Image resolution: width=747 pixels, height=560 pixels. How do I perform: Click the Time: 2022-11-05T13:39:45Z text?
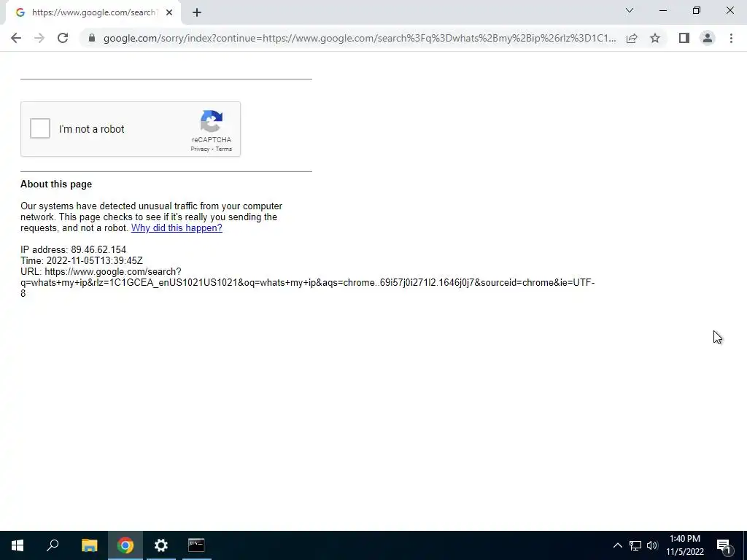82,261
